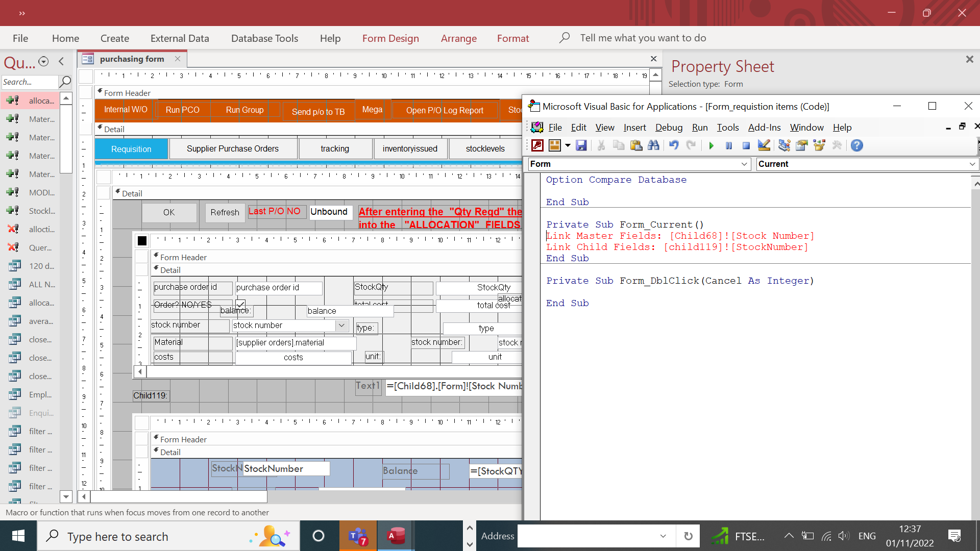The width and height of the screenshot is (980, 551).
Task: Click the OK button on the form
Action: 169,213
